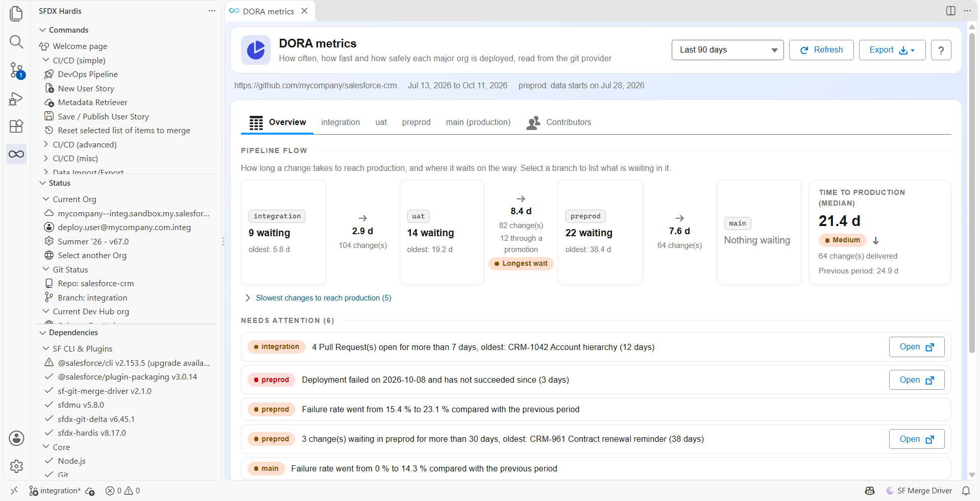
Task: Open notifications bell in status bar
Action: point(966,491)
